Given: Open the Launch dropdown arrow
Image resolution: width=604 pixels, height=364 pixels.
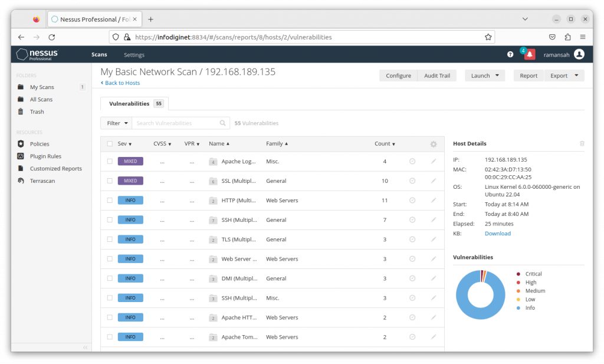Looking at the screenshot, I should pyautogui.click(x=497, y=76).
